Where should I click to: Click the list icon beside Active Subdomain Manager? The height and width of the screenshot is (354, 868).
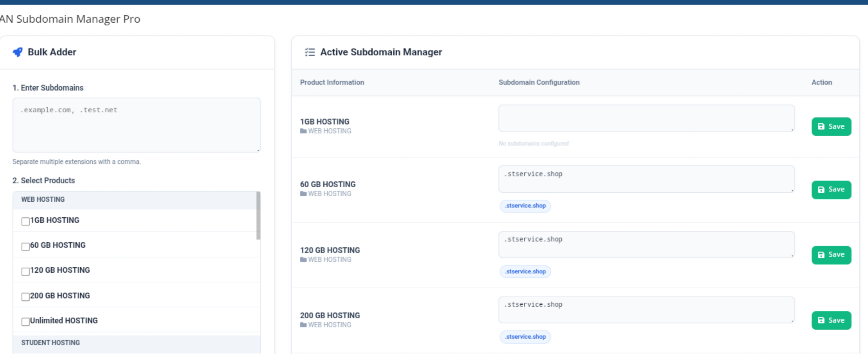click(x=310, y=52)
